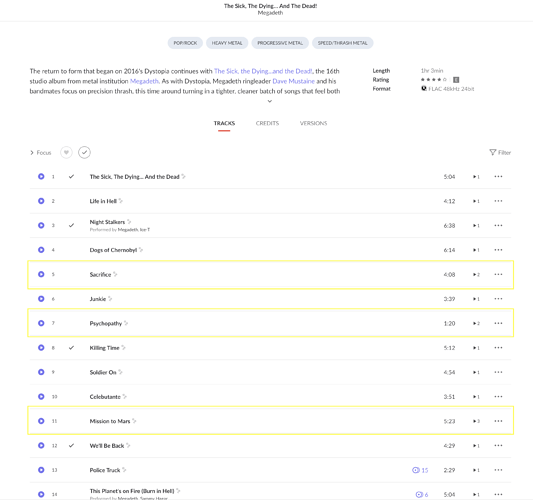Show versions of Mission to Mars
The width and height of the screenshot is (533, 500).
(x=476, y=421)
